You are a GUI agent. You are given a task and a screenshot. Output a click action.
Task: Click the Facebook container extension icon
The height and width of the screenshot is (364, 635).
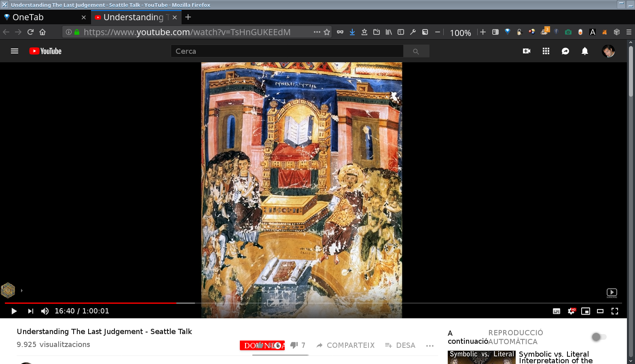point(556,32)
